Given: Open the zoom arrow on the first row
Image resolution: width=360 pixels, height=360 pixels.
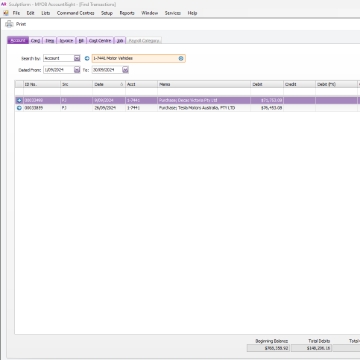Looking at the screenshot, I should coord(19,100).
